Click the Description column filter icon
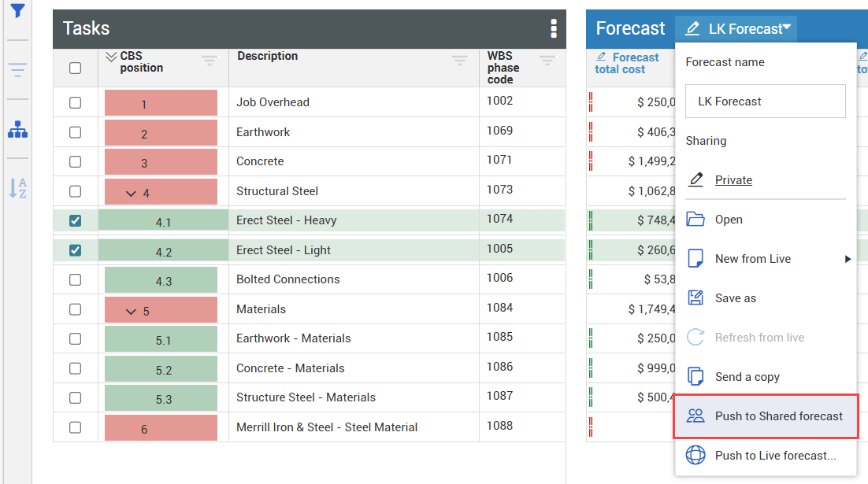The image size is (868, 484). 460,61
